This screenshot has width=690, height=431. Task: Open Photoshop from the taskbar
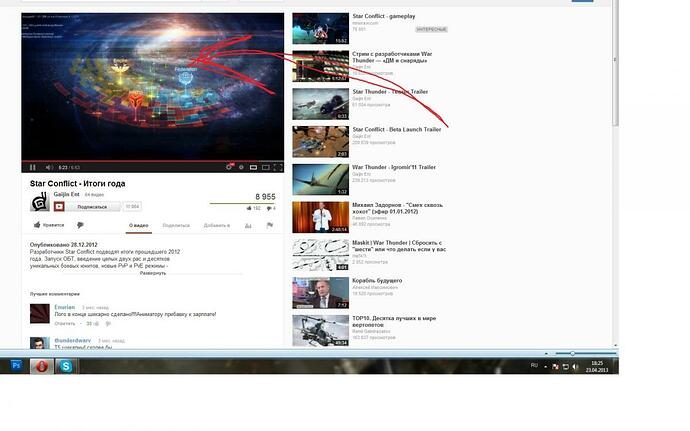(x=16, y=366)
